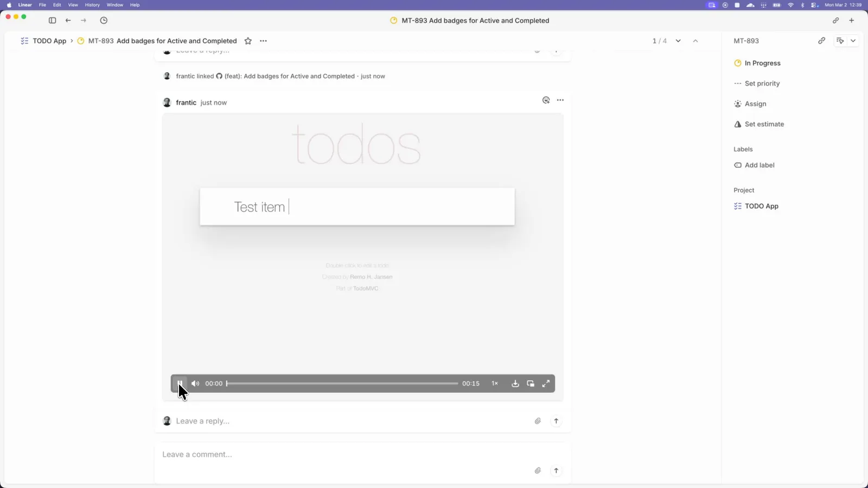This screenshot has width=868, height=488.
Task: Go forward with the right arrow
Action: tap(84, 21)
